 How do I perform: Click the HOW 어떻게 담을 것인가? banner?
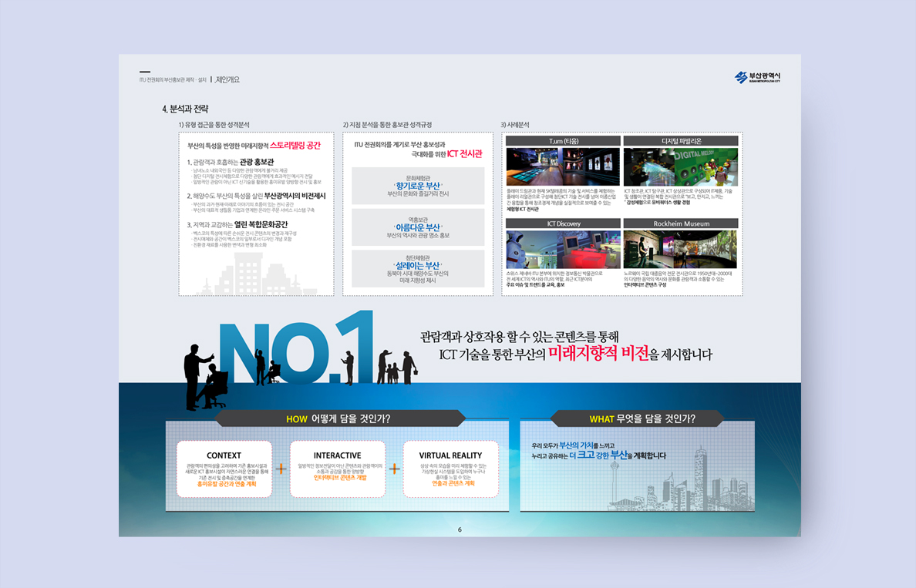(x=338, y=418)
